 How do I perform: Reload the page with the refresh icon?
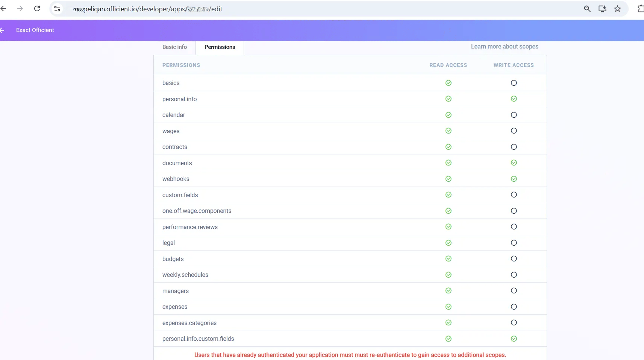coord(37,9)
